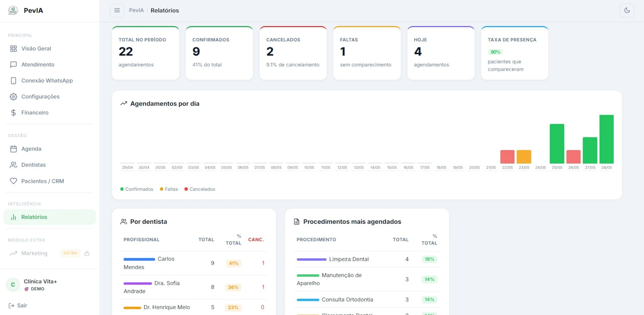
Task: Select the Cancelados summary card
Action: click(x=293, y=53)
